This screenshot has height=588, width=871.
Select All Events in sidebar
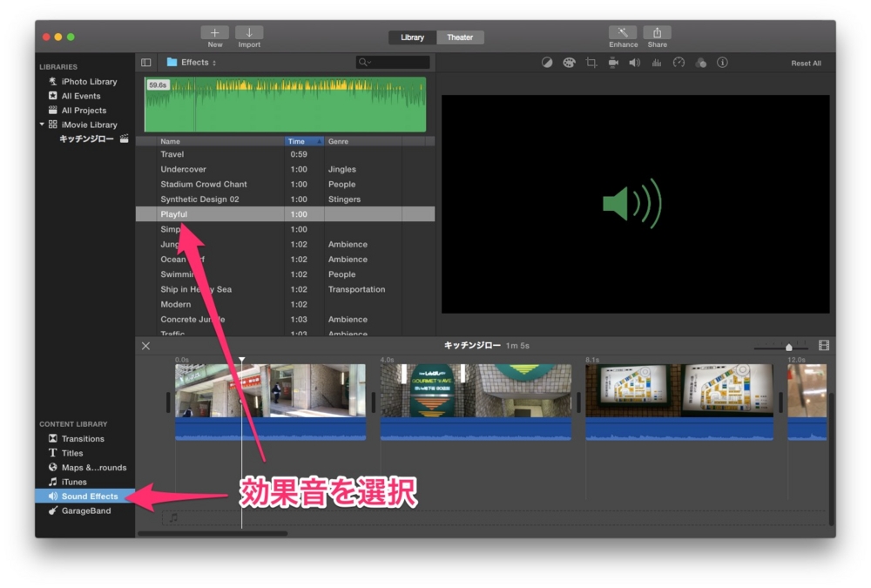pyautogui.click(x=75, y=96)
